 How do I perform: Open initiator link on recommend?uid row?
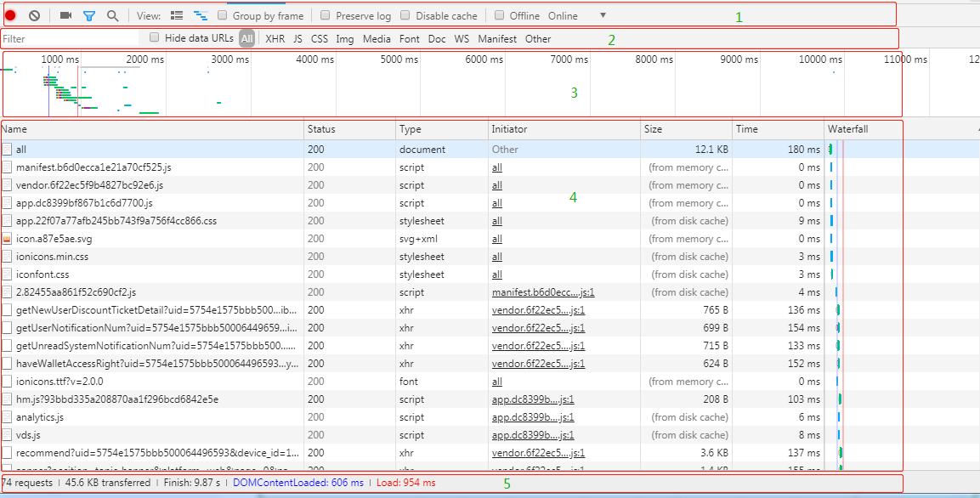[x=538, y=452]
